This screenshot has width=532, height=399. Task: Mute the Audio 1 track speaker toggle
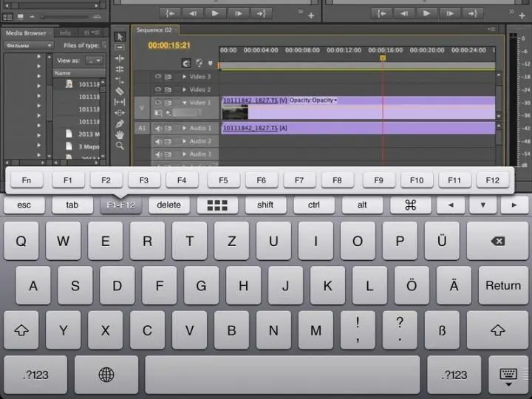(x=158, y=128)
